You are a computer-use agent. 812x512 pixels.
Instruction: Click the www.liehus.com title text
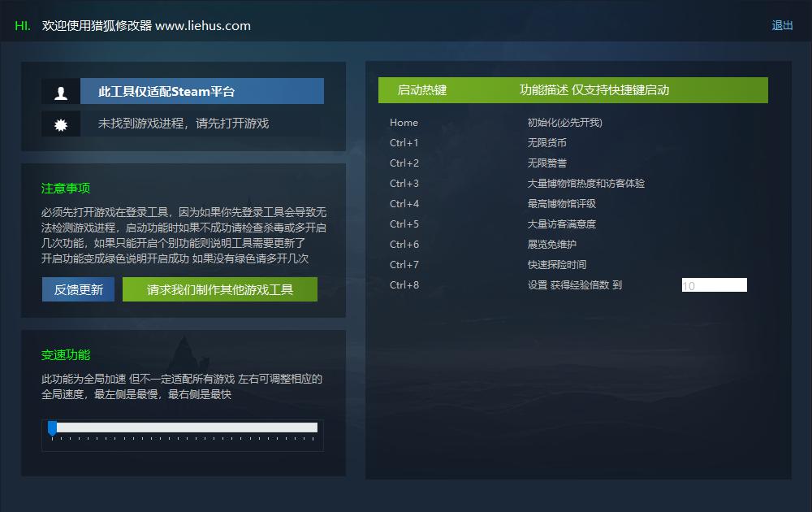[203, 26]
